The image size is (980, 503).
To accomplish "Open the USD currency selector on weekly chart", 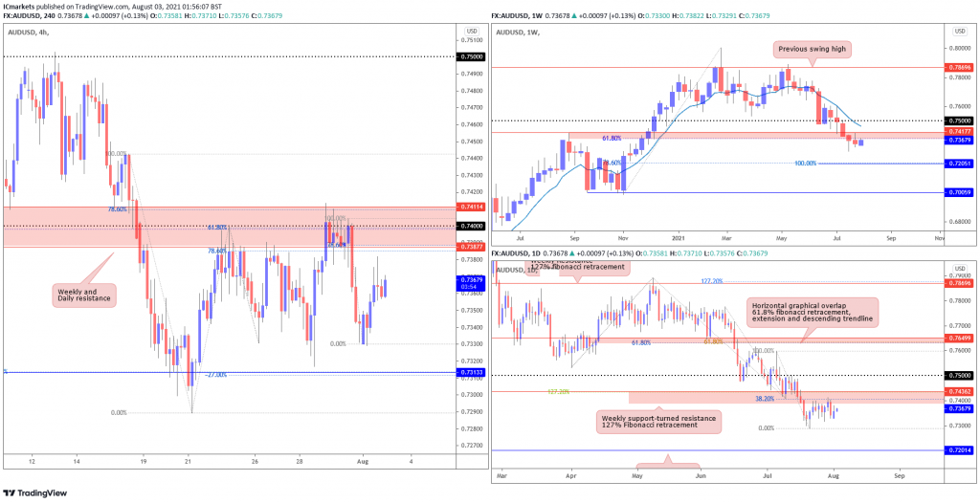I will (x=959, y=32).
